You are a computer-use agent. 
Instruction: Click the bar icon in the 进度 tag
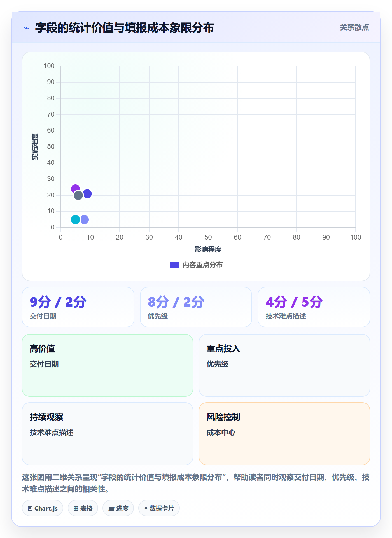(x=111, y=509)
